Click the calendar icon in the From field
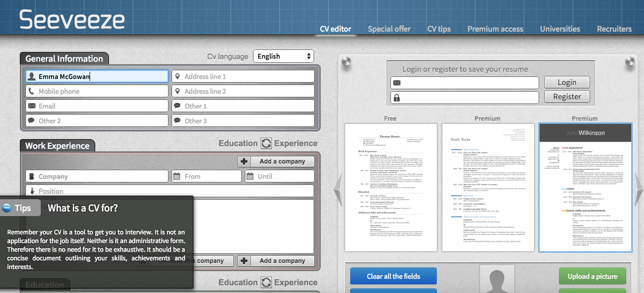The width and height of the screenshot is (644, 293). (177, 176)
